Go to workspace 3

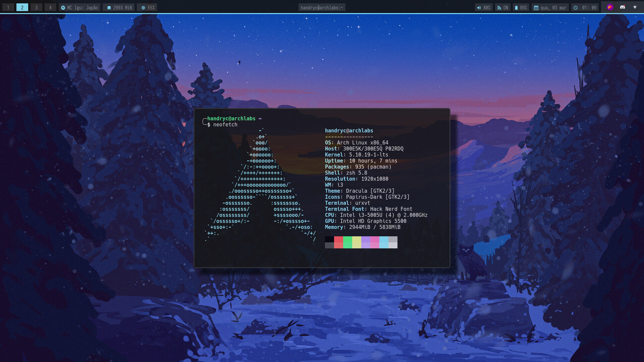[36, 7]
